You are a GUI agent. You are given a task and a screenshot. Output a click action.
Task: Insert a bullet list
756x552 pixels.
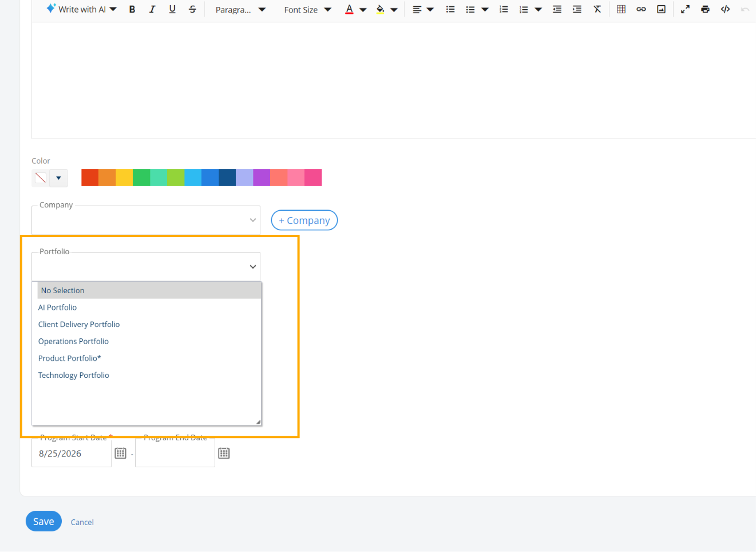[x=450, y=9]
